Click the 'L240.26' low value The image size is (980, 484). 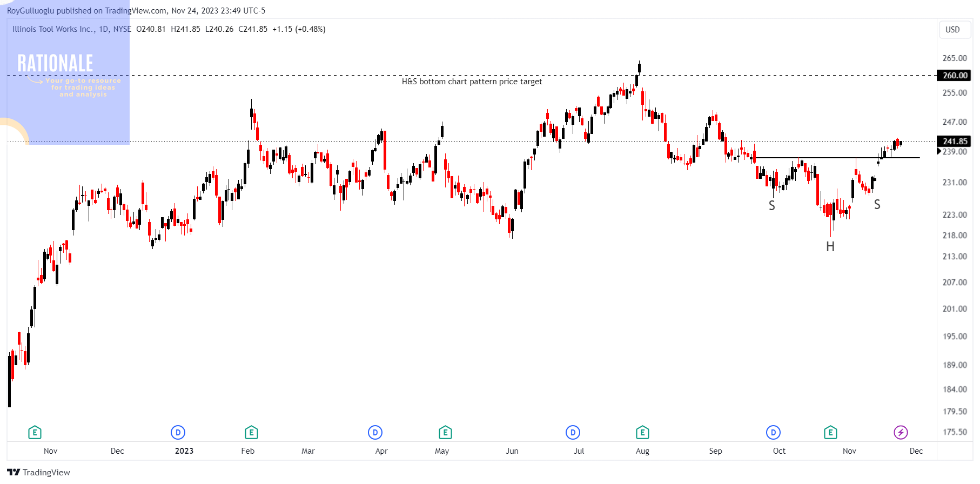[x=219, y=29]
